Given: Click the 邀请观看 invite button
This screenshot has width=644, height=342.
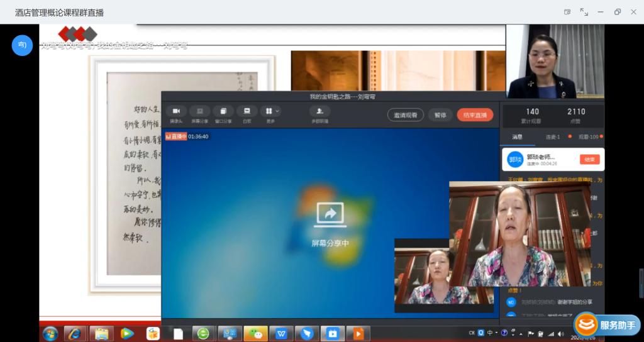Looking at the screenshot, I should tap(405, 115).
